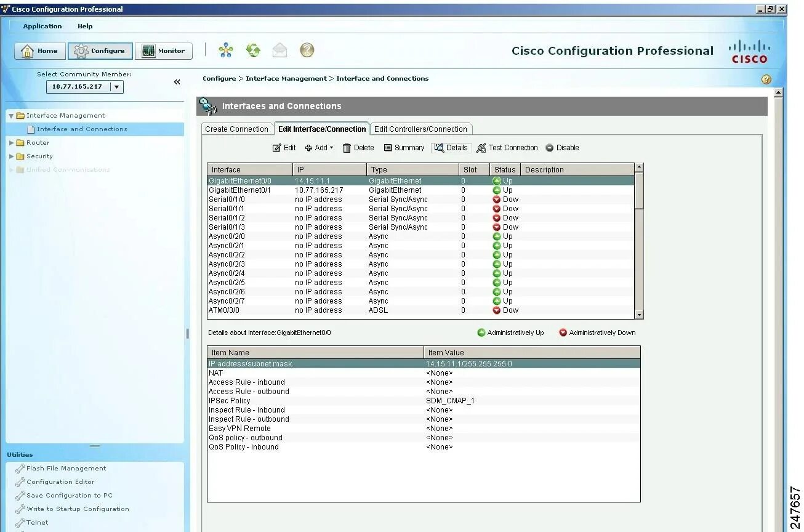
Task: Expand the Router tree node
Action: click(11, 143)
